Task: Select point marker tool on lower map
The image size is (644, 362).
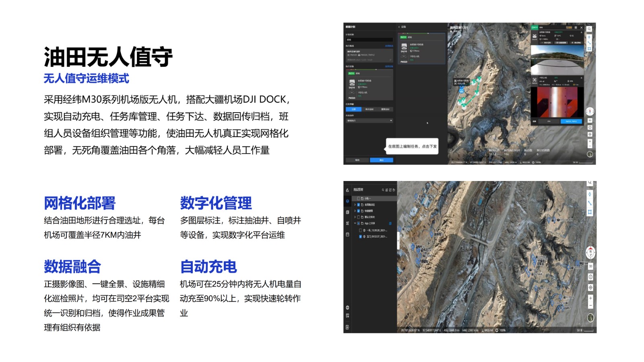Action: (x=590, y=194)
